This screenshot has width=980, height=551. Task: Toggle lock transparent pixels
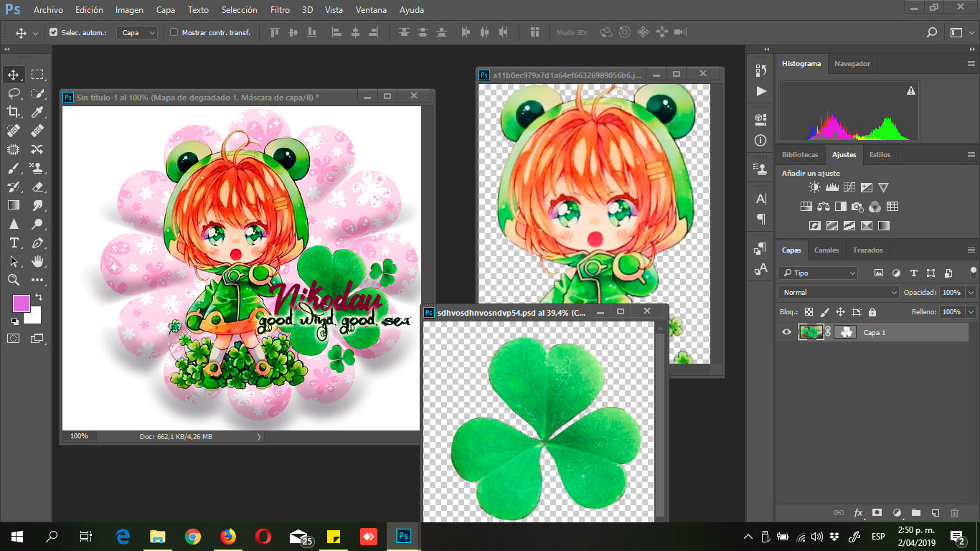(x=809, y=312)
